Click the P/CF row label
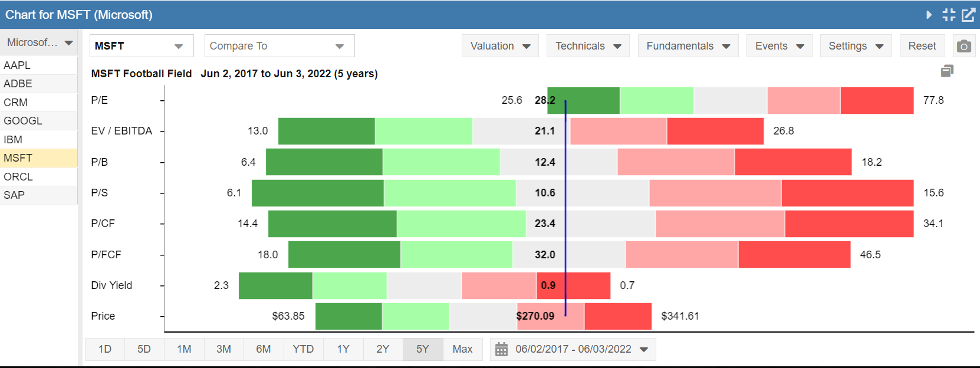Viewport: 980px width, 368px height. (x=103, y=224)
